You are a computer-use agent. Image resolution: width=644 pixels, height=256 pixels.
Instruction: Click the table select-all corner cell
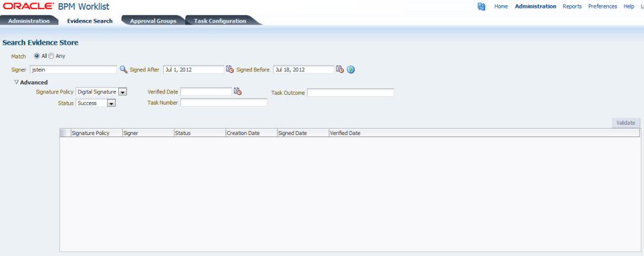[x=65, y=133]
